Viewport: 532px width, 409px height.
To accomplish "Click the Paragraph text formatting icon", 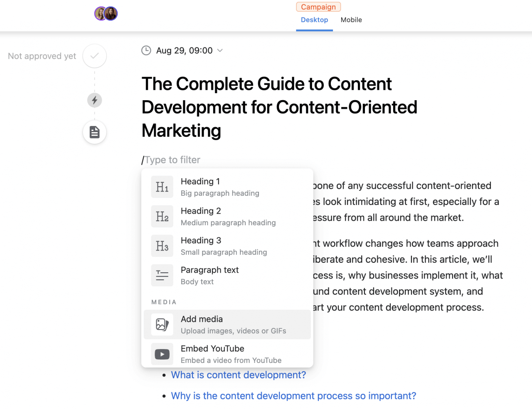I will (x=162, y=275).
